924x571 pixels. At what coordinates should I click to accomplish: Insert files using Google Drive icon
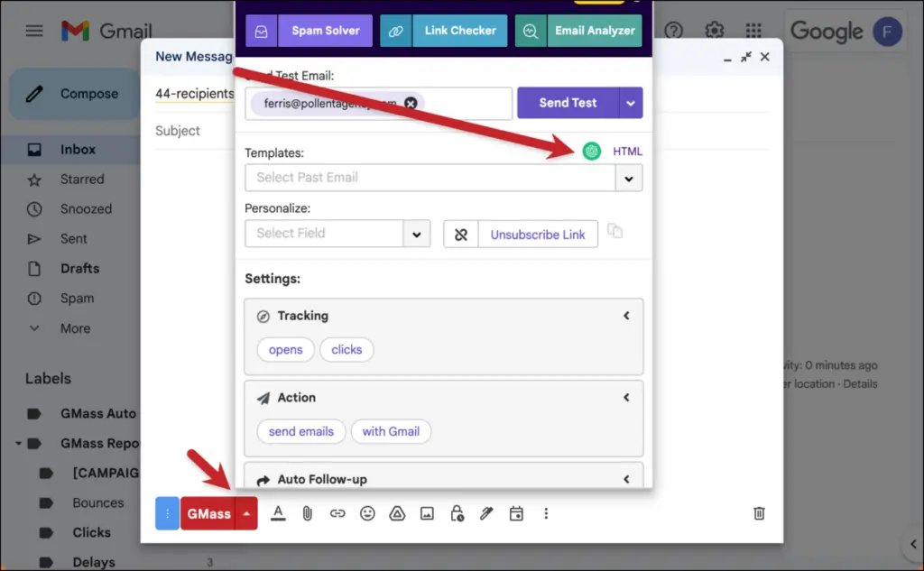[x=397, y=513]
